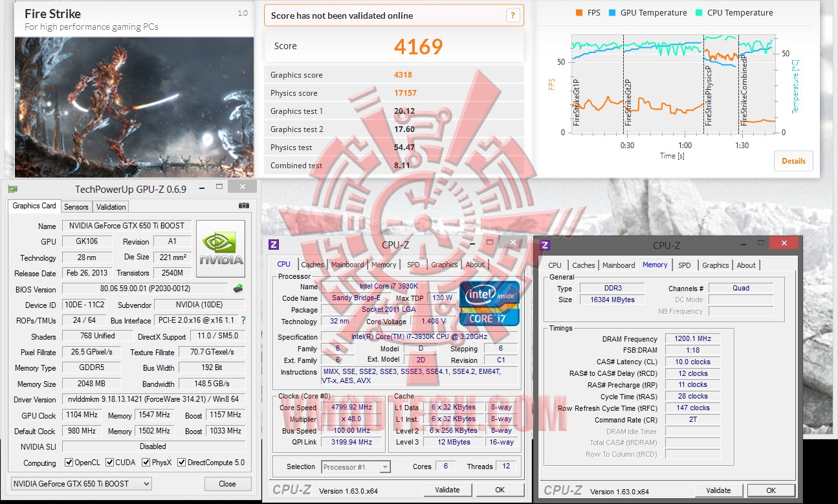Open the About tab in the CPU-Z Memory window
This screenshot has height=504, width=838.
[746, 265]
